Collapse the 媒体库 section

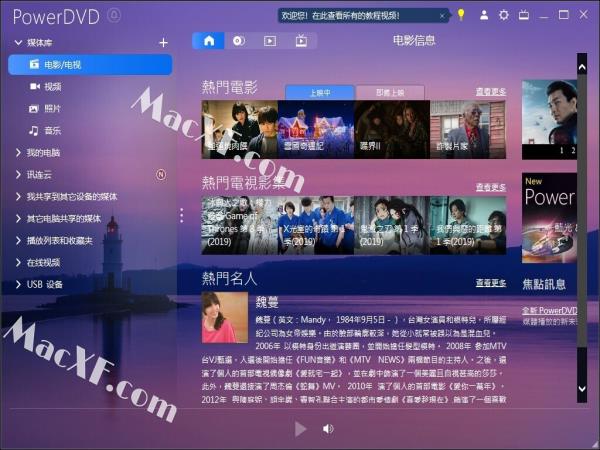(x=18, y=42)
